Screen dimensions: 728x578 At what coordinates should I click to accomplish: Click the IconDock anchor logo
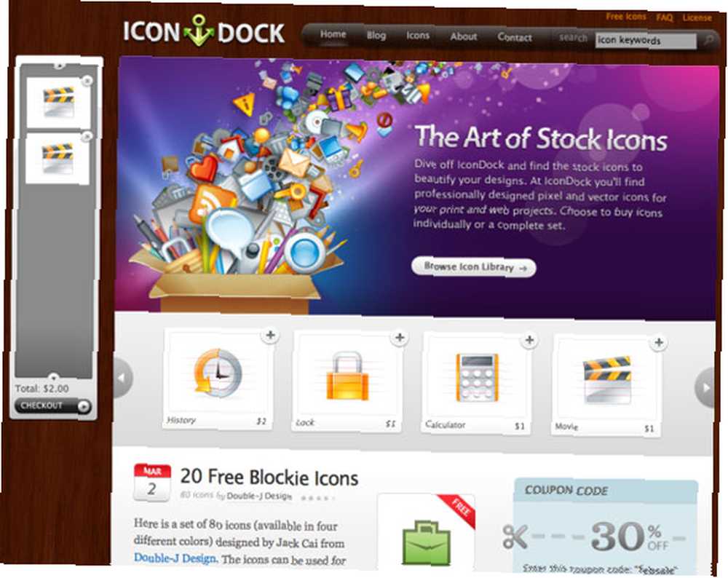(199, 31)
